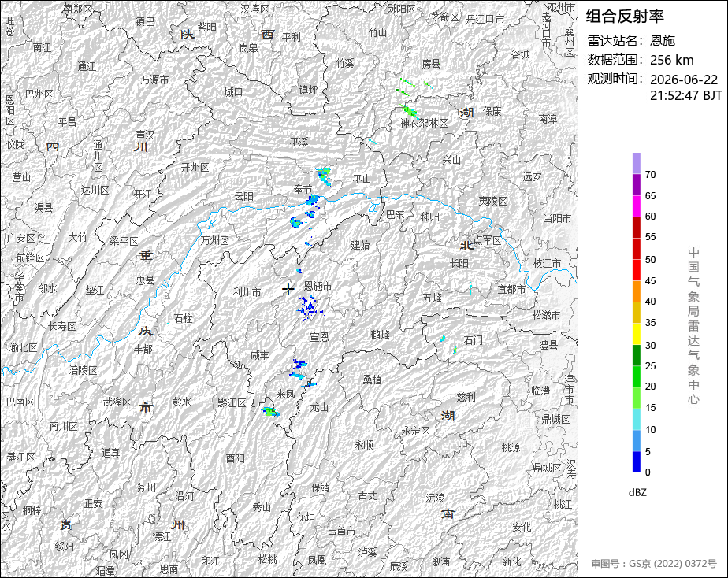
Task: Click the 秀山 map label
Action: pyautogui.click(x=262, y=507)
